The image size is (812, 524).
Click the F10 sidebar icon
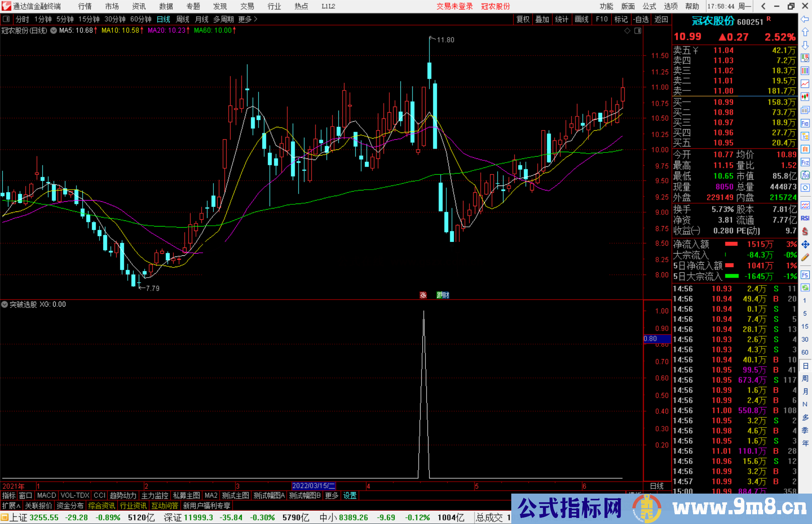coord(805,123)
